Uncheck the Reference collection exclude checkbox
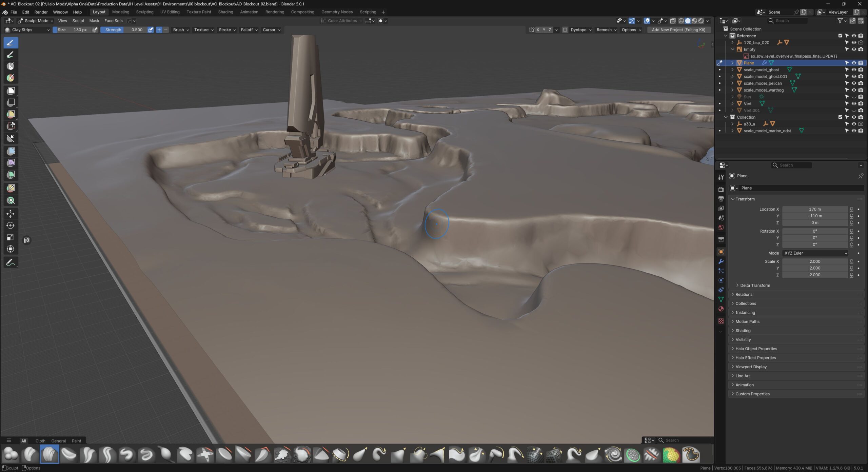Viewport: 868px width, 472px height. 840,36
